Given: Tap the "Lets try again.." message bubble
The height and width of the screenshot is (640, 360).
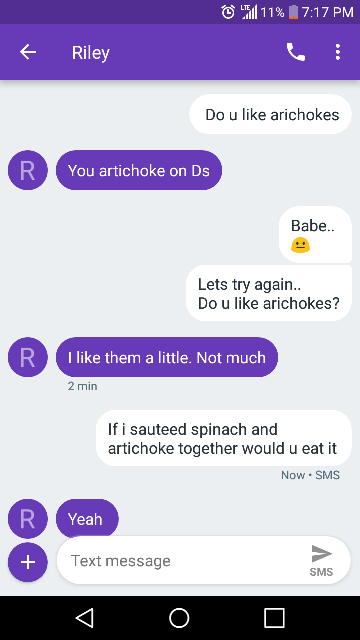Looking at the screenshot, I should (269, 293).
